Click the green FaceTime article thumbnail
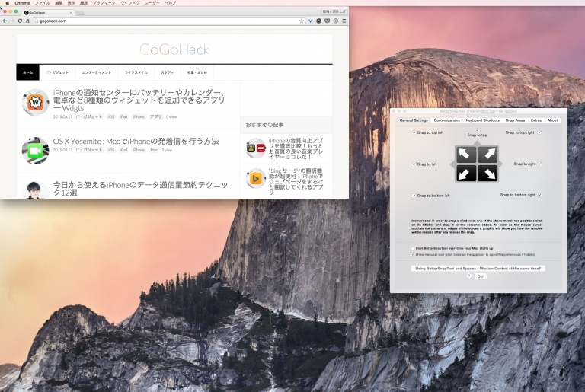The image size is (585, 392). 36,150
